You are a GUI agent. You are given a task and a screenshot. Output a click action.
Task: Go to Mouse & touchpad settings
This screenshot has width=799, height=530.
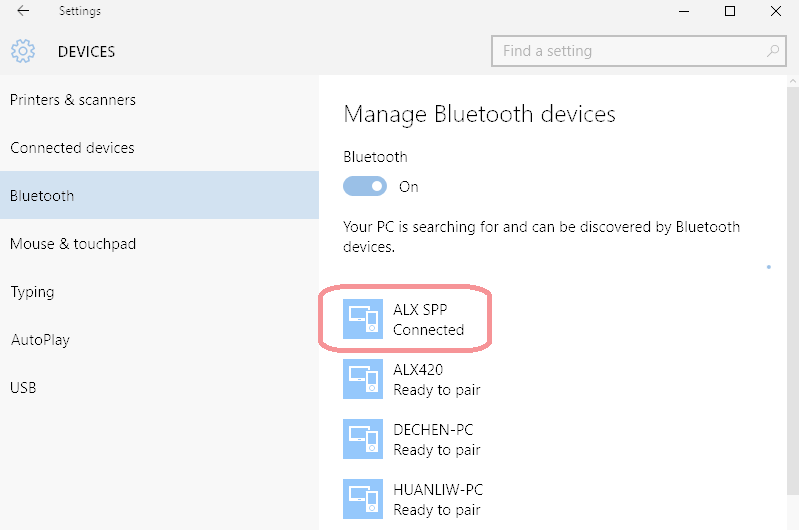(159, 244)
